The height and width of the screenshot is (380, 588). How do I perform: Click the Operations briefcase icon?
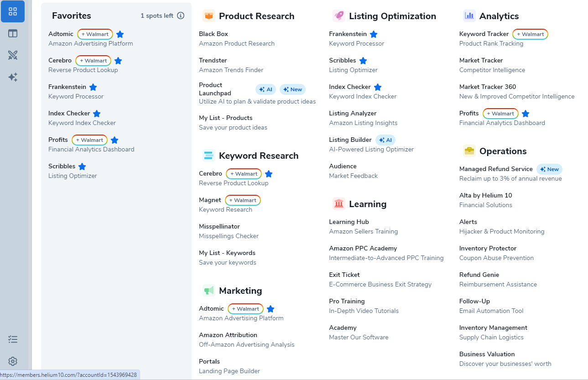click(469, 151)
